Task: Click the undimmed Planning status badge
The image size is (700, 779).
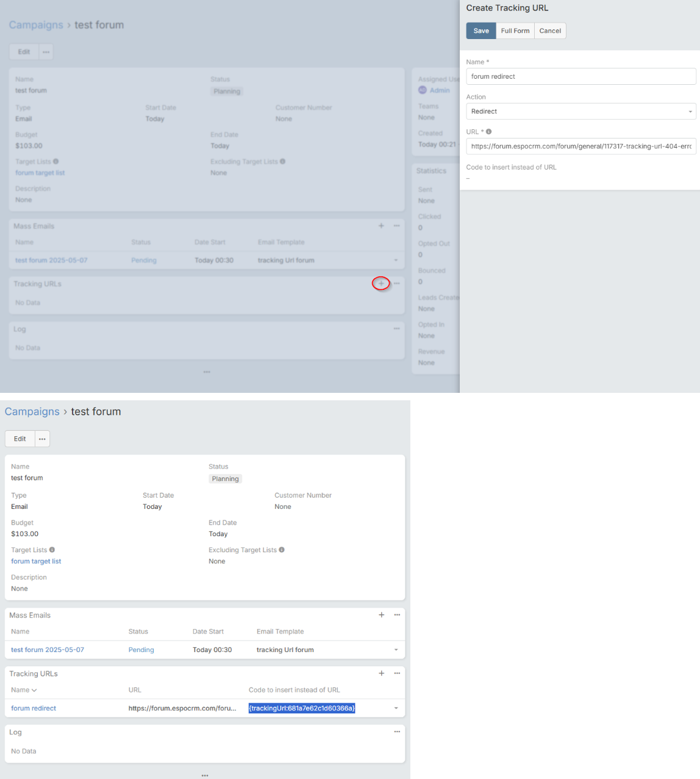Action: point(225,479)
